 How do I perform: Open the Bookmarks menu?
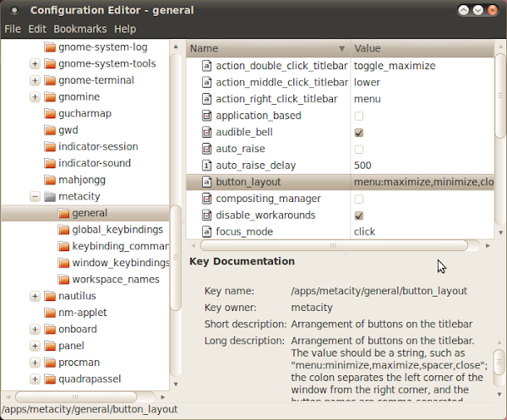(x=80, y=29)
